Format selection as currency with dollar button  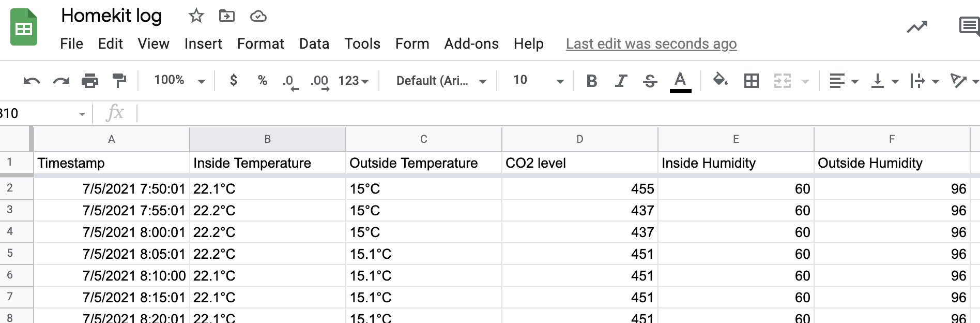[234, 80]
